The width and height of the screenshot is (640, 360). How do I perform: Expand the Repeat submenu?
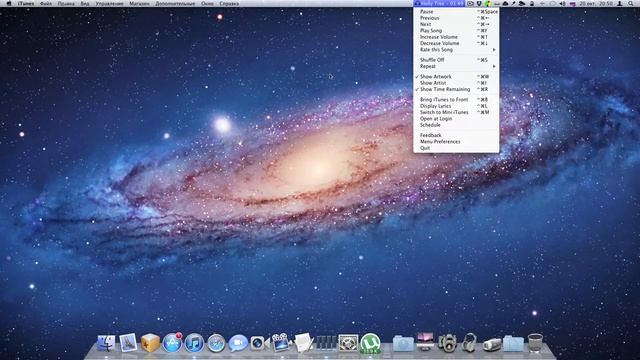click(x=456, y=66)
